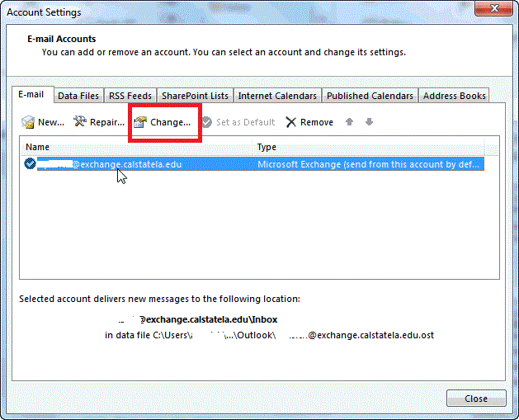
Task: Click the Set as Default checkmark icon
Action: coord(207,122)
